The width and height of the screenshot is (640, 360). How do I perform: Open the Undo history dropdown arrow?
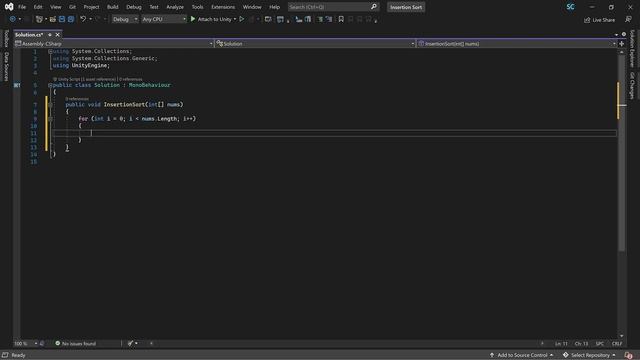(90, 19)
